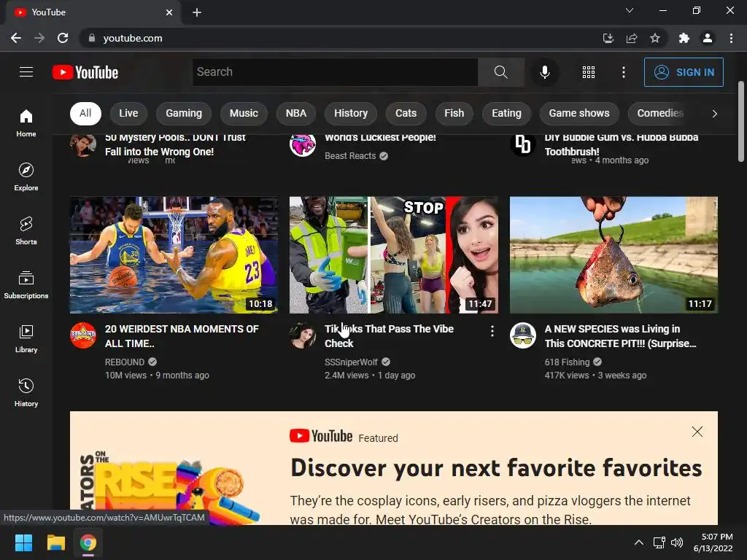The height and width of the screenshot is (560, 747).
Task: Open the Chrome three-dot menu
Action: point(731,38)
